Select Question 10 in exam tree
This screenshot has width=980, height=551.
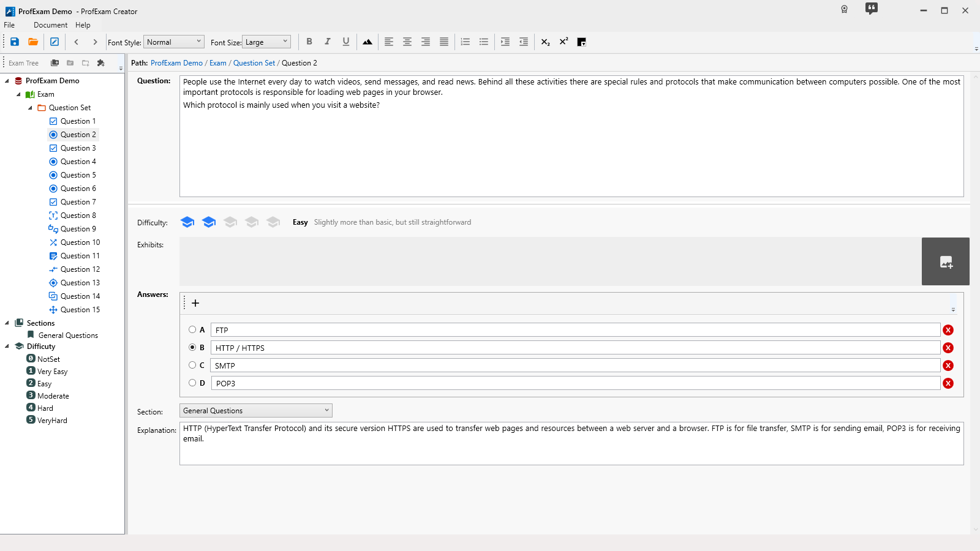point(80,242)
